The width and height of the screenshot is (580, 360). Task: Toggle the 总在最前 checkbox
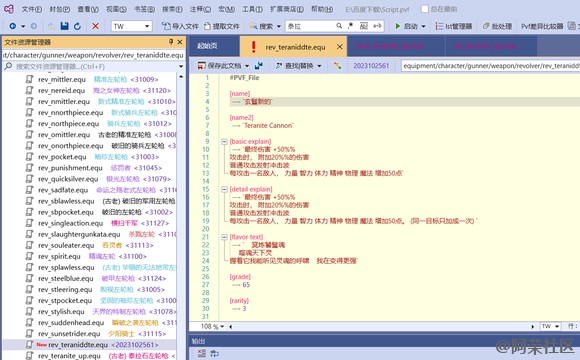click(x=425, y=9)
